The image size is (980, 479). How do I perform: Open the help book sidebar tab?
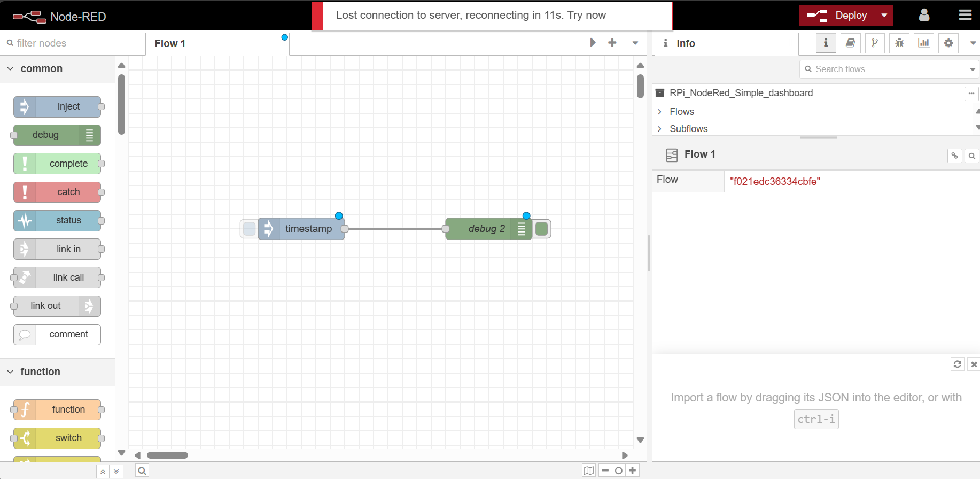(x=850, y=43)
